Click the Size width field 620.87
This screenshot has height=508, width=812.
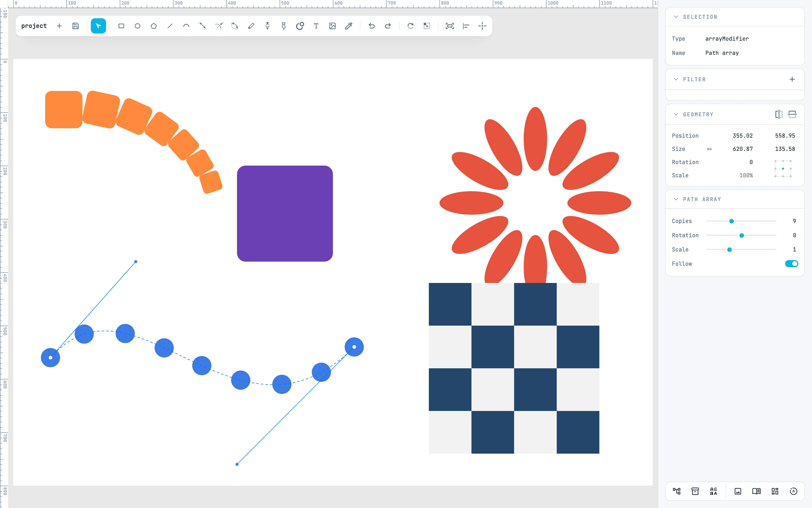[742, 149]
